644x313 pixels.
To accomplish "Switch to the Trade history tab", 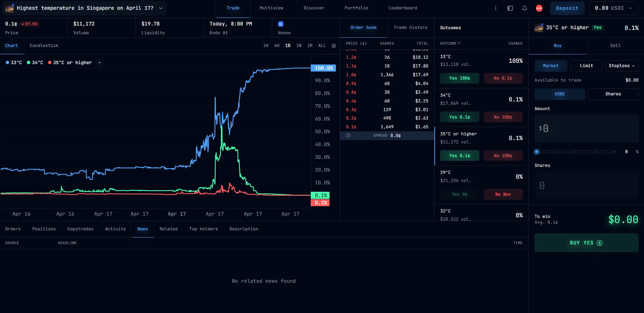I will (411, 28).
